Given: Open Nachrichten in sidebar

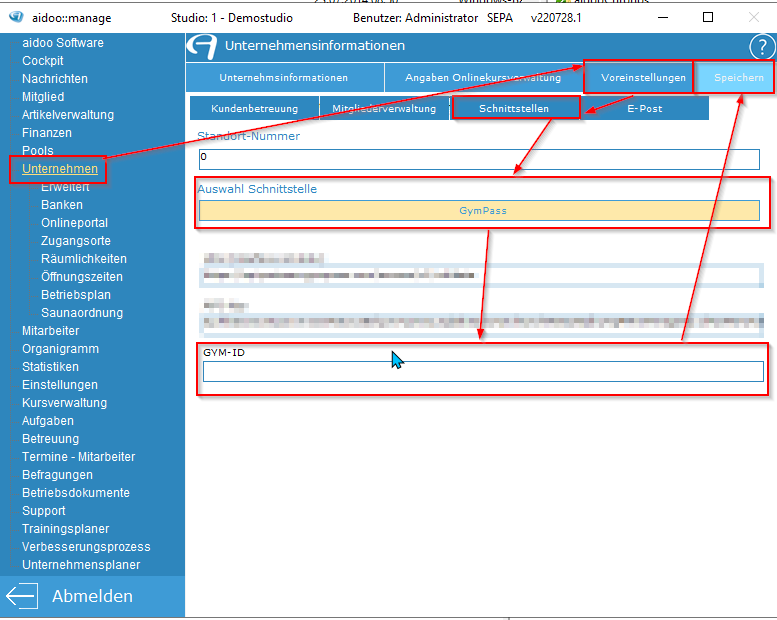Looking at the screenshot, I should click(x=55, y=78).
